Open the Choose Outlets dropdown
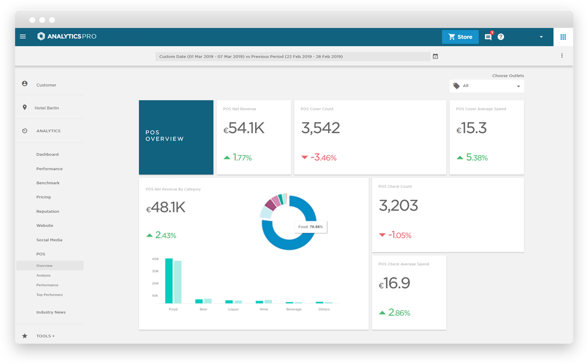This screenshot has width=588, height=364. (x=487, y=86)
